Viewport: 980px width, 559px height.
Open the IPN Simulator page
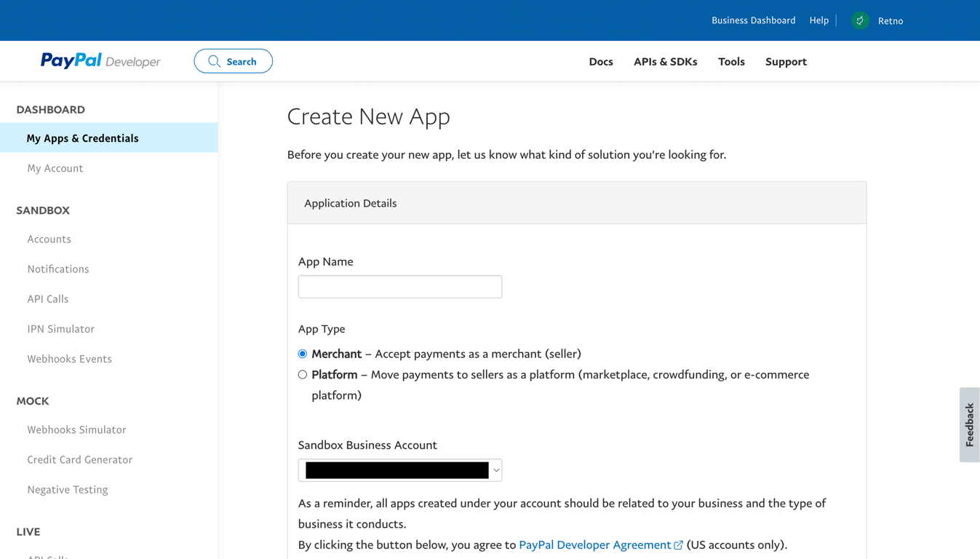click(x=60, y=329)
